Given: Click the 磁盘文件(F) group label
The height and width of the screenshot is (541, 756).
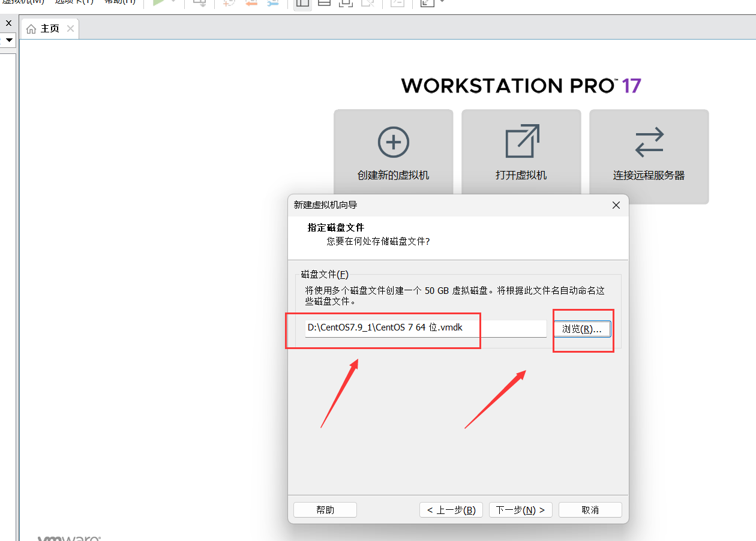Looking at the screenshot, I should point(325,275).
